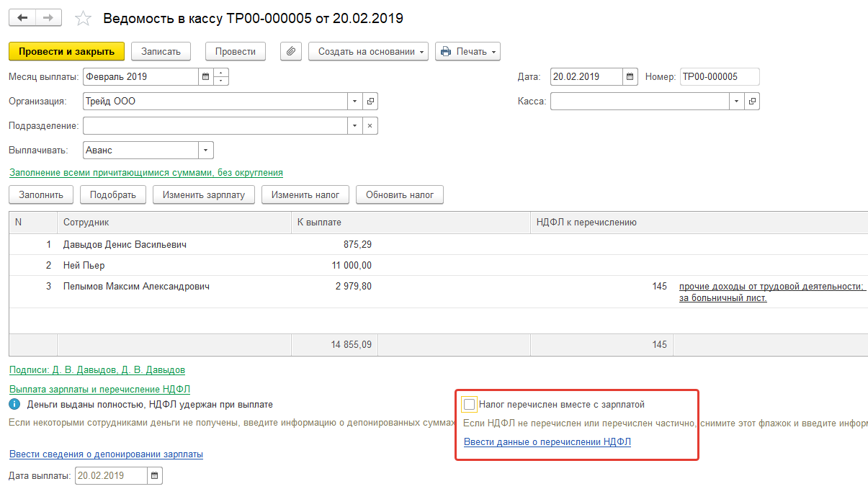Expand the Организация dropdown list
The image size is (868, 489).
coord(354,102)
